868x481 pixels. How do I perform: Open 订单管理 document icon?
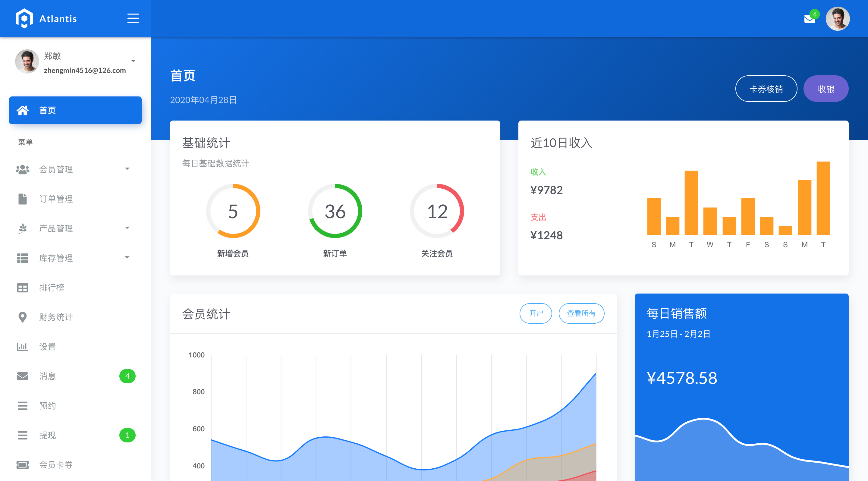(x=23, y=199)
